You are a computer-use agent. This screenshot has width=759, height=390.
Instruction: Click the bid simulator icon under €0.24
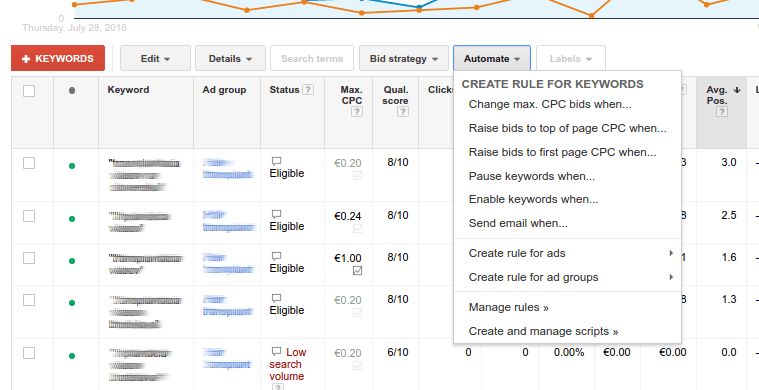(x=357, y=229)
